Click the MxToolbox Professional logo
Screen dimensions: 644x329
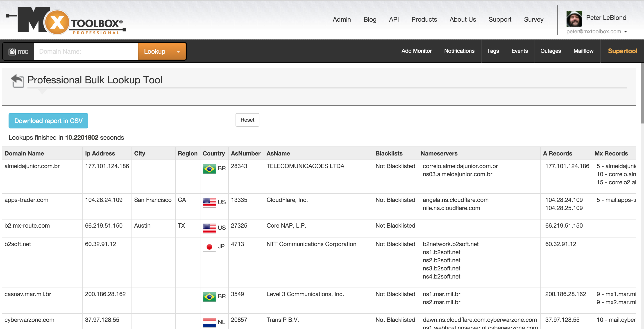[x=66, y=21]
